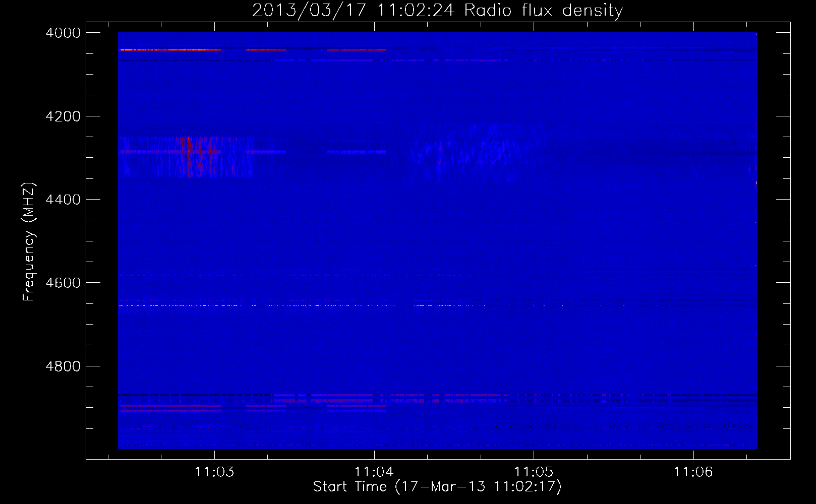The width and height of the screenshot is (816, 504).
Task: Click the 11:05 time tick label
Action: point(534,472)
